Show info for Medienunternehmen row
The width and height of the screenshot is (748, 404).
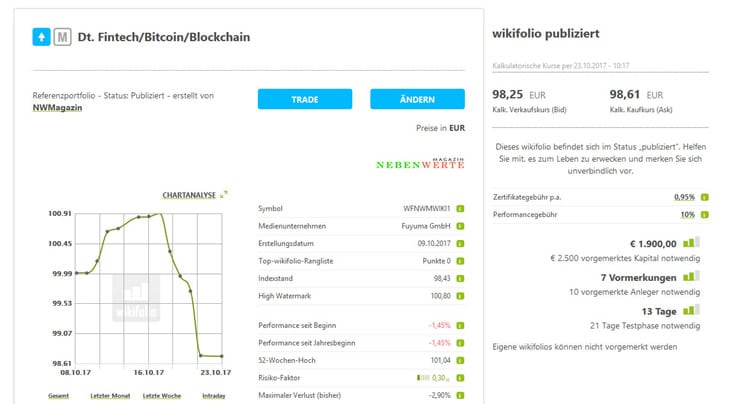click(460, 226)
